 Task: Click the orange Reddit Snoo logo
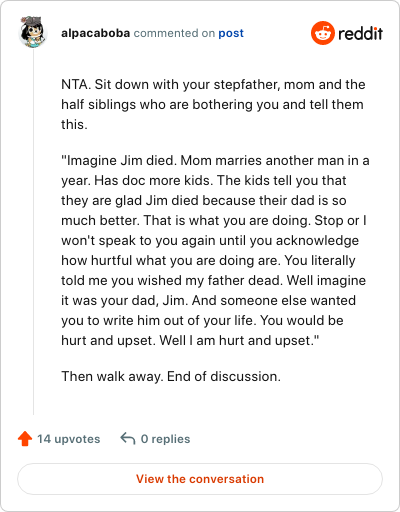tap(323, 33)
